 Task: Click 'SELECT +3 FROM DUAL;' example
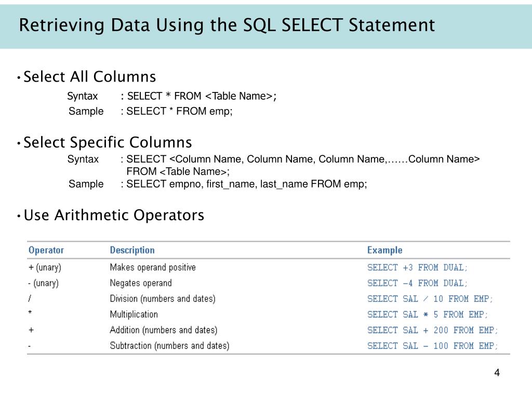tap(417, 268)
